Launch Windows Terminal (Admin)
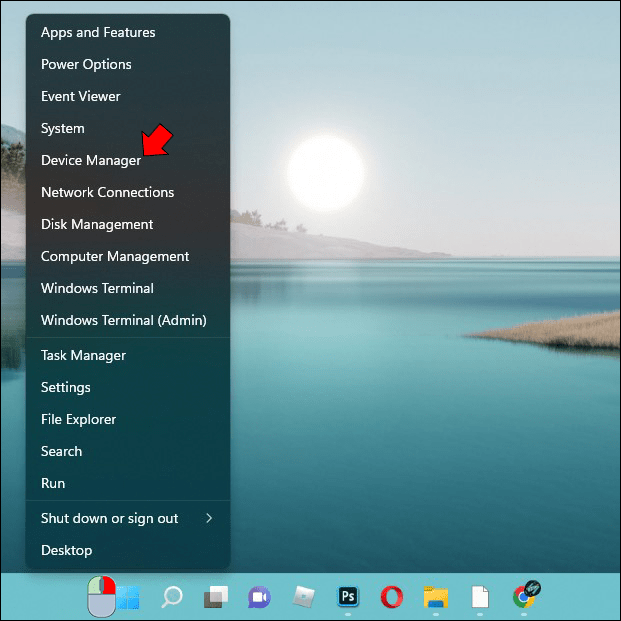 click(x=124, y=320)
